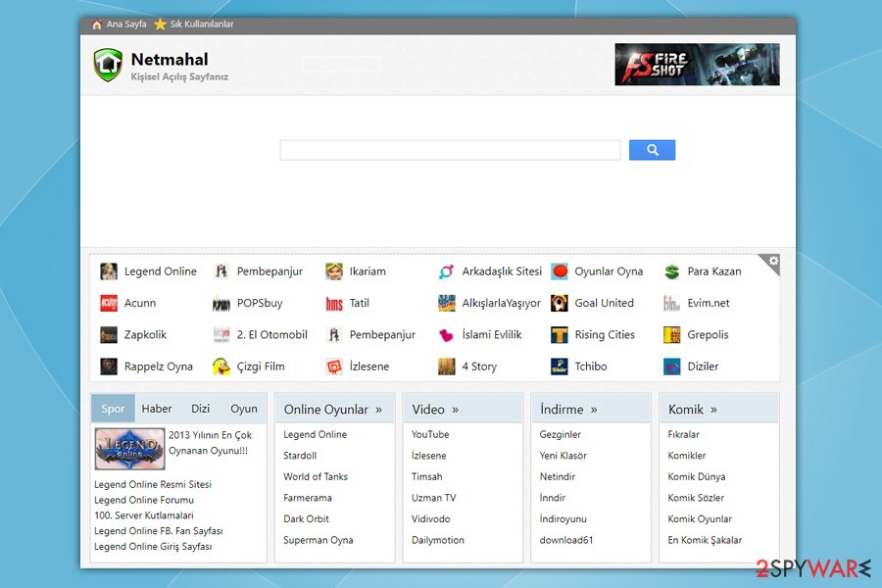
Task: Click the Netmahal shield logo
Action: (x=108, y=65)
